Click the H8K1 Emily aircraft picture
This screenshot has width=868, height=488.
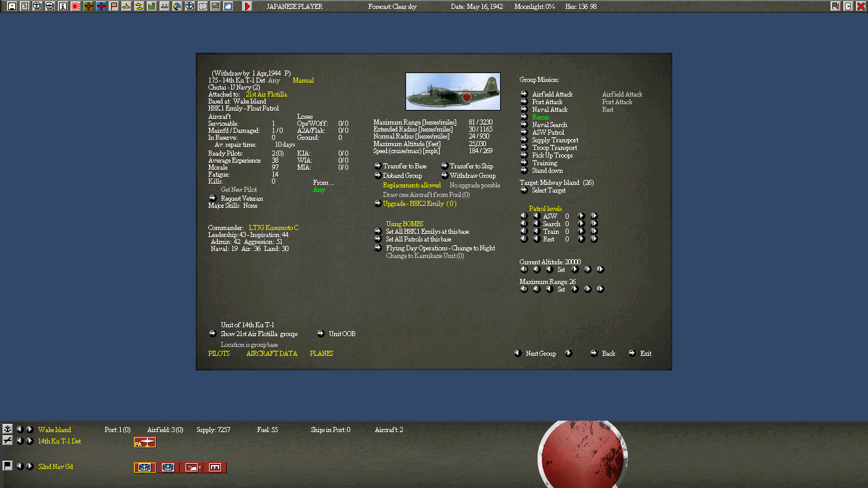pos(453,91)
